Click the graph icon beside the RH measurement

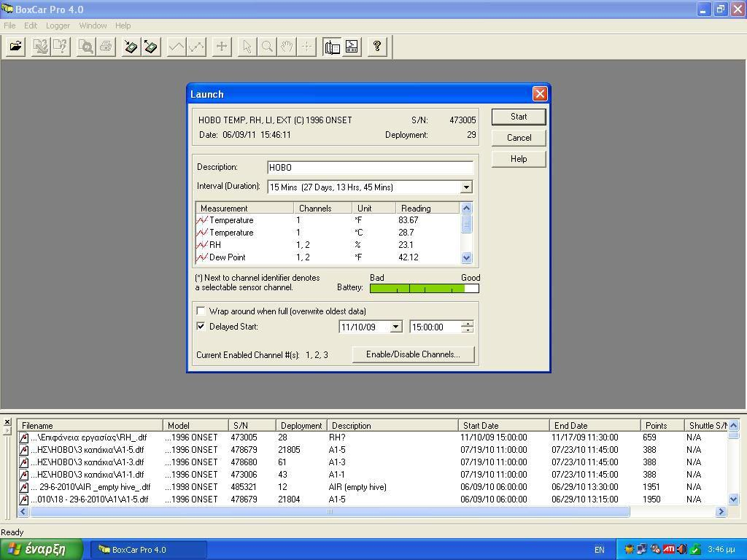tap(202, 245)
